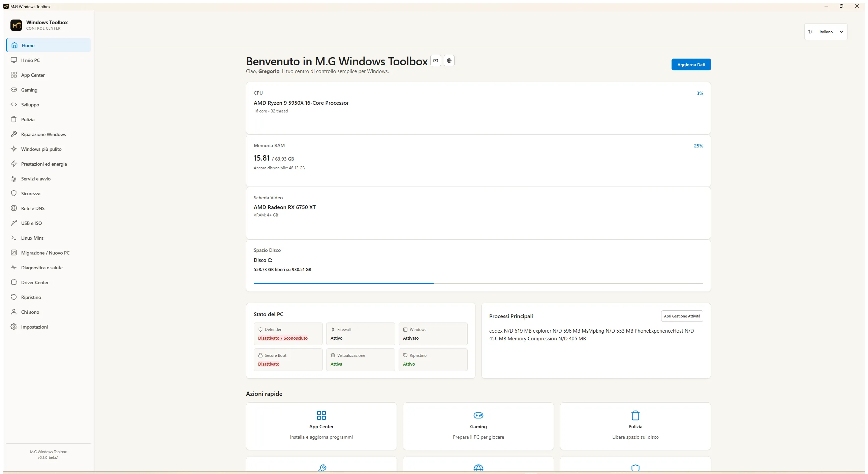Open the Italiano language dropdown

click(826, 32)
